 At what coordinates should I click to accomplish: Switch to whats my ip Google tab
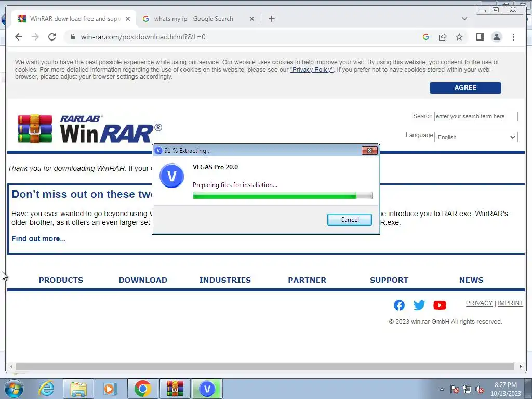[x=198, y=19]
